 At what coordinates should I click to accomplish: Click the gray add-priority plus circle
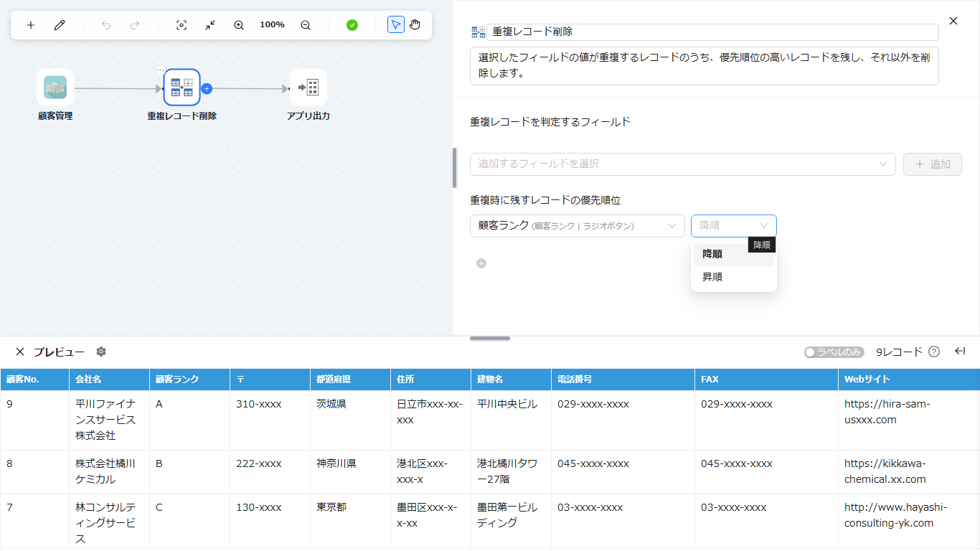pyautogui.click(x=481, y=263)
